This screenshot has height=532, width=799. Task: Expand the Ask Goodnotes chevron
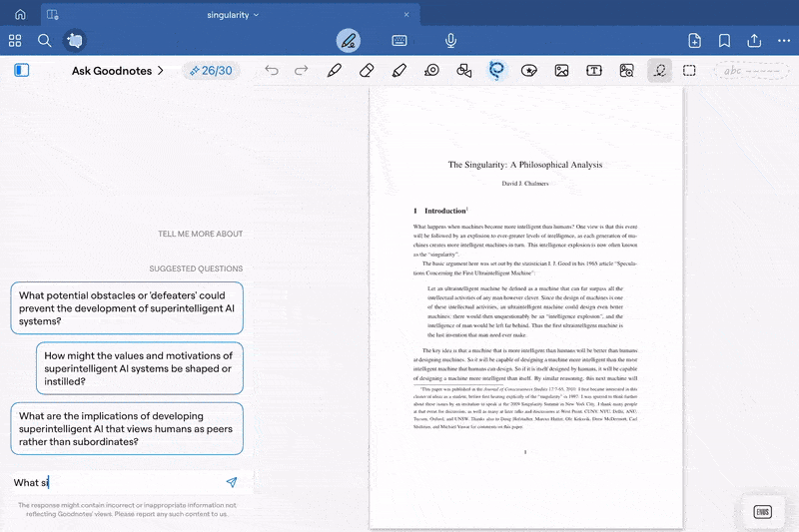pyautogui.click(x=160, y=71)
